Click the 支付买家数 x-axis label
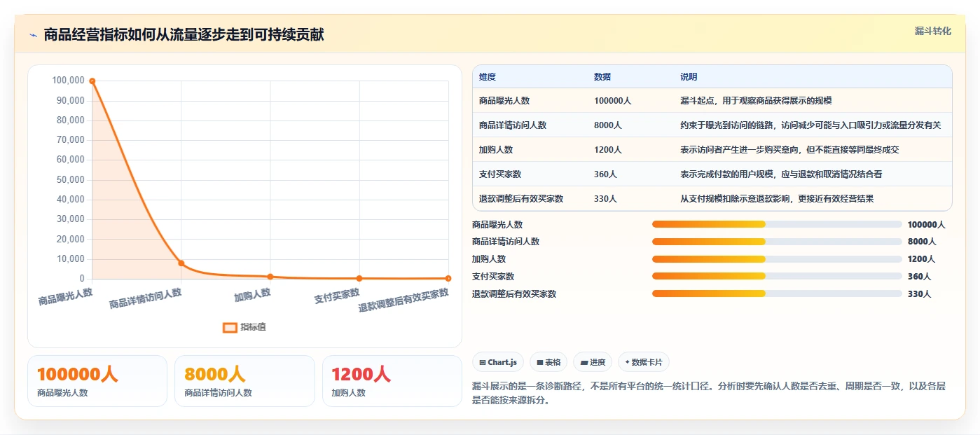Image resolution: width=980 pixels, height=435 pixels. tap(337, 296)
